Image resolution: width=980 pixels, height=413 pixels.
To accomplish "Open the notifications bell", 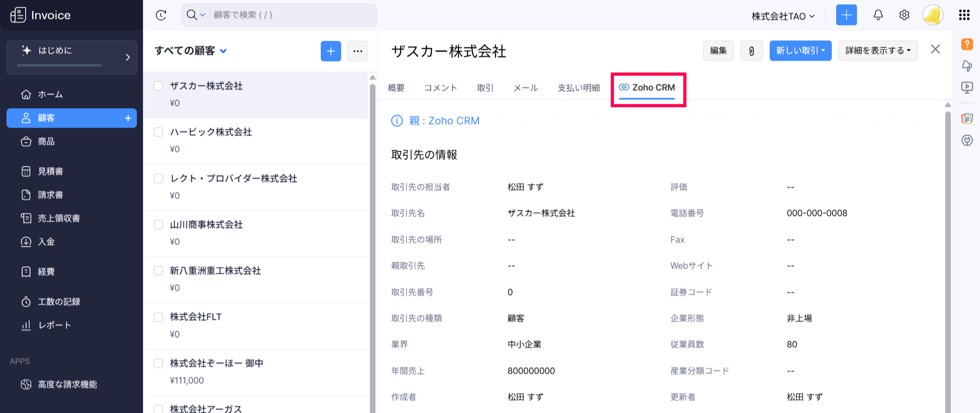I will pyautogui.click(x=878, y=15).
